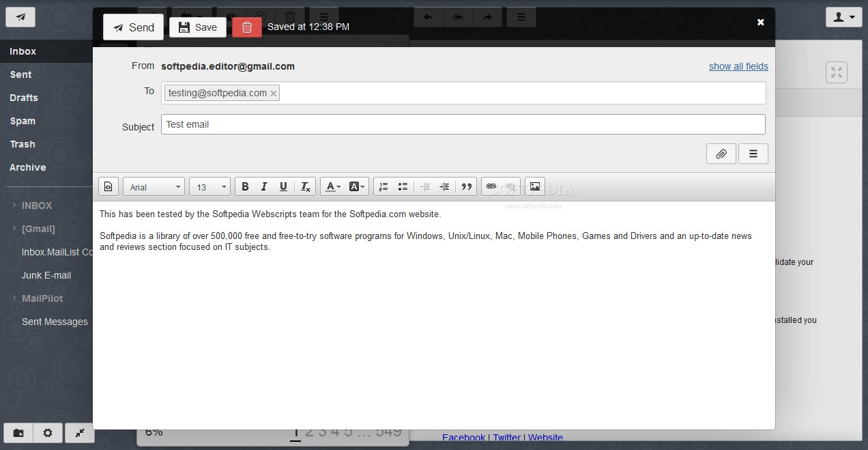Open the Website link in background message
The image size is (868, 450).
545,438
